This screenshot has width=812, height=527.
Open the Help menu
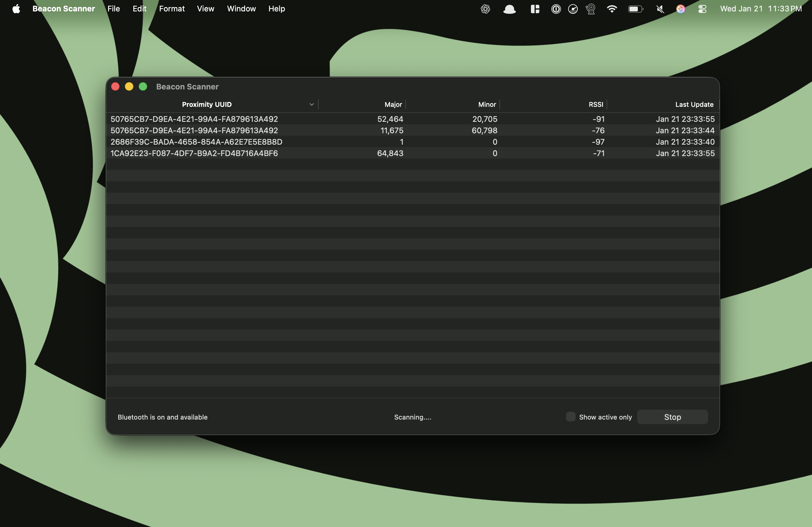coord(276,9)
